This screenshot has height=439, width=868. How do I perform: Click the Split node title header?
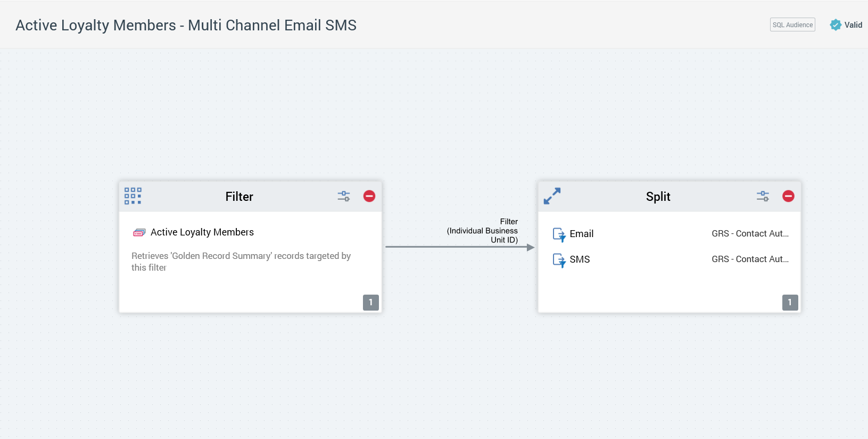point(658,197)
